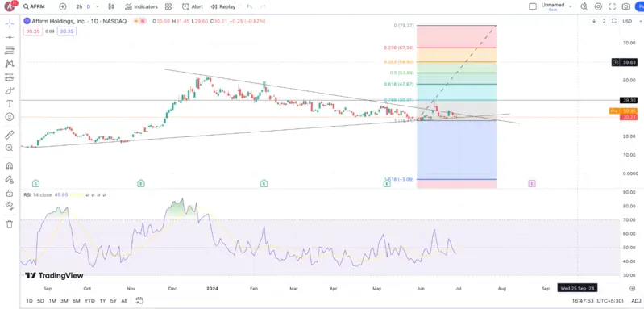Create a new Alert
This screenshot has width=644, height=309.
192,6
